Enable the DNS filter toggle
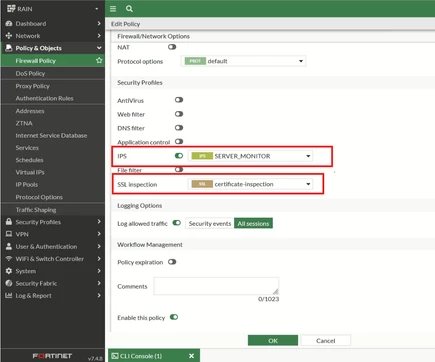This screenshot has height=362, width=435. 179,128
